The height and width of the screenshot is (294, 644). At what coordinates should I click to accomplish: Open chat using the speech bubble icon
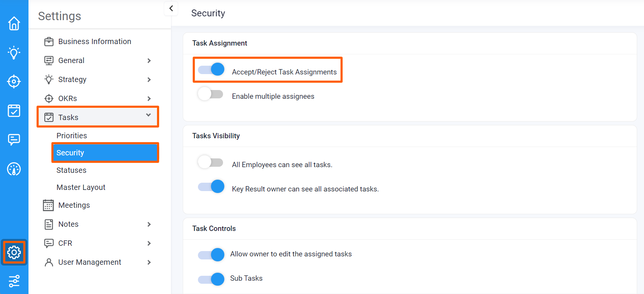pyautogui.click(x=14, y=139)
